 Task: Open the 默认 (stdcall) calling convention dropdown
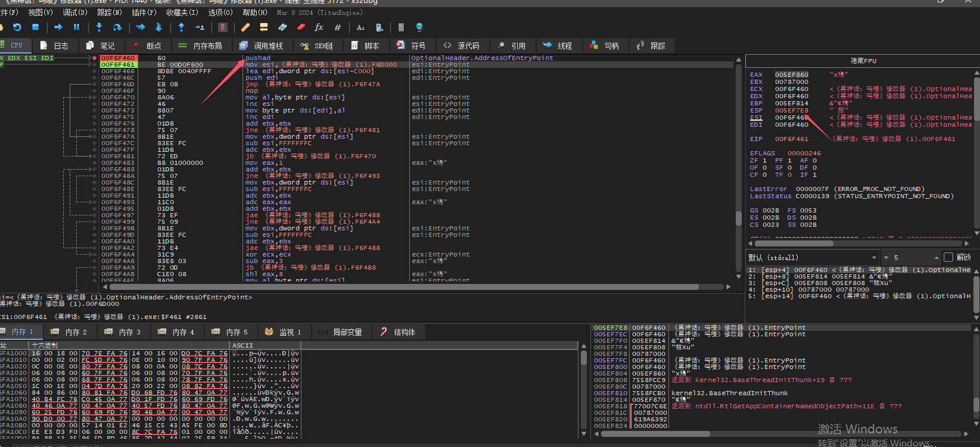coord(813,258)
